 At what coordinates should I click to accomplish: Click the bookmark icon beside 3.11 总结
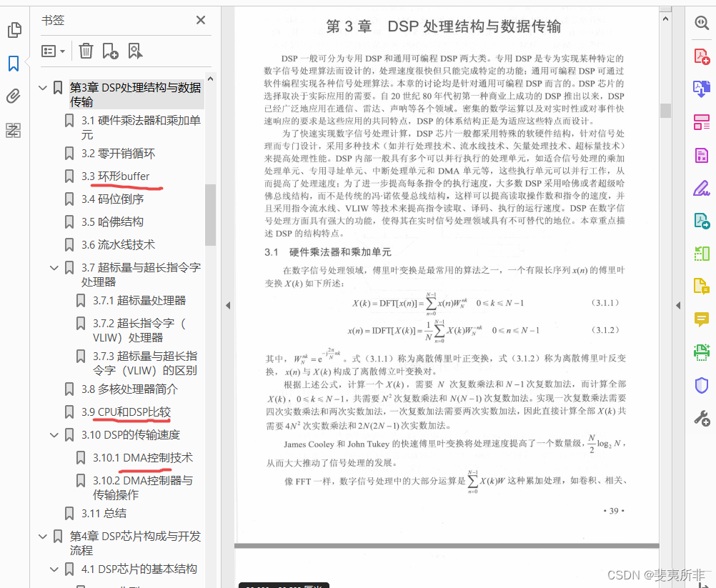[69, 513]
